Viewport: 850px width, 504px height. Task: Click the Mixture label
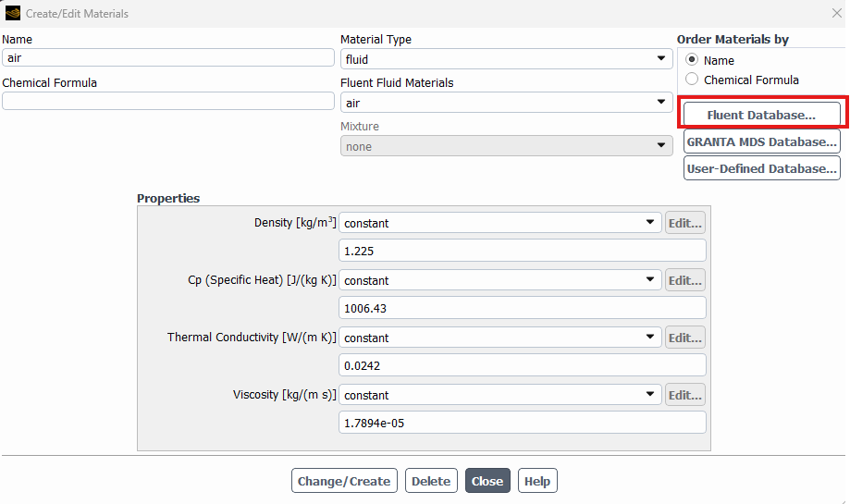pos(360,127)
